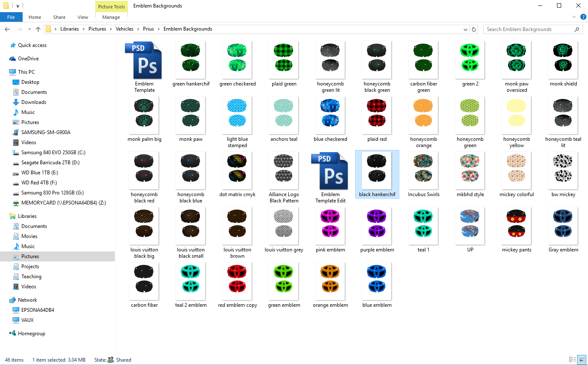The height and width of the screenshot is (365, 588).
Task: Select the light blue stamped image
Action: click(x=237, y=116)
